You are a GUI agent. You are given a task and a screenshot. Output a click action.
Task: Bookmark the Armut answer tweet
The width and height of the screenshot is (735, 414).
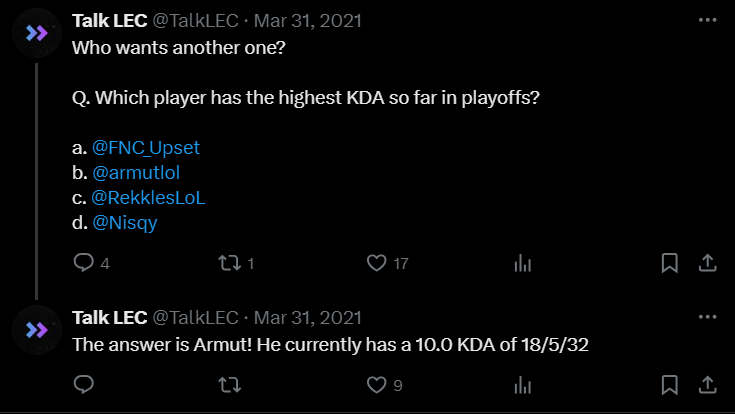coord(670,384)
